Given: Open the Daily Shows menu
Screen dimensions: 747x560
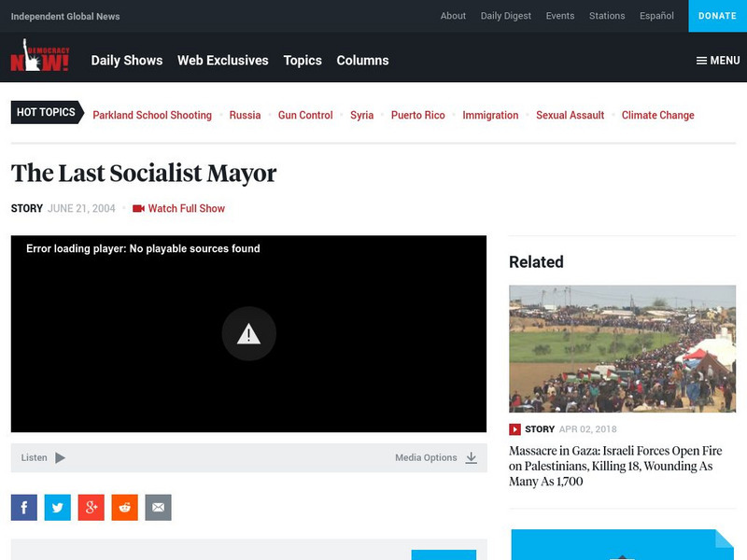Looking at the screenshot, I should 126,60.
